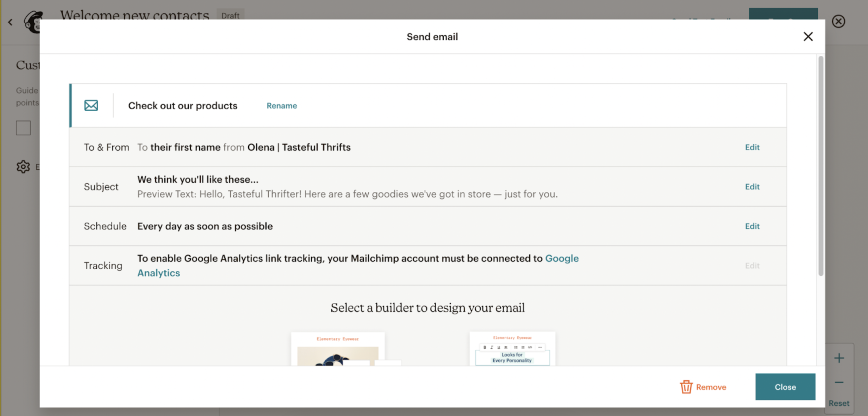Viewport: 868px width, 416px height.
Task: Click the Draft status badge
Action: tap(230, 15)
